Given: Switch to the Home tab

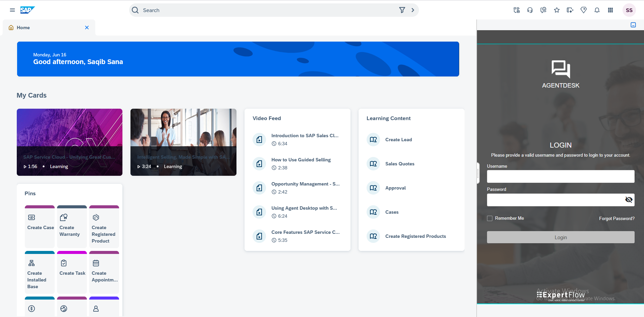Looking at the screenshot, I should (23, 28).
